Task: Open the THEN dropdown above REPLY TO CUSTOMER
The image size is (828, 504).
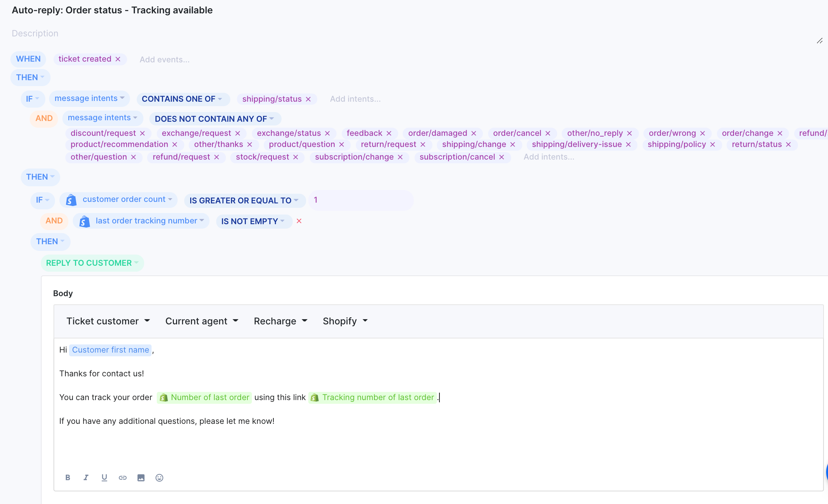Action: (x=50, y=241)
